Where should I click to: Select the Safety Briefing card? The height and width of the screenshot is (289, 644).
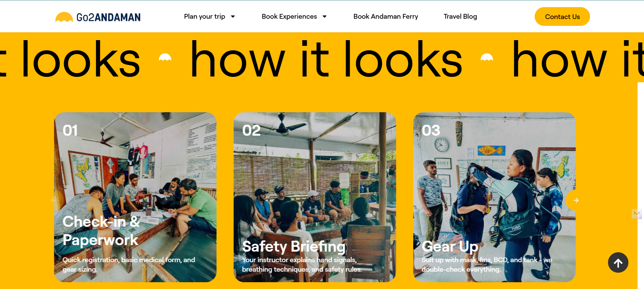[315, 197]
